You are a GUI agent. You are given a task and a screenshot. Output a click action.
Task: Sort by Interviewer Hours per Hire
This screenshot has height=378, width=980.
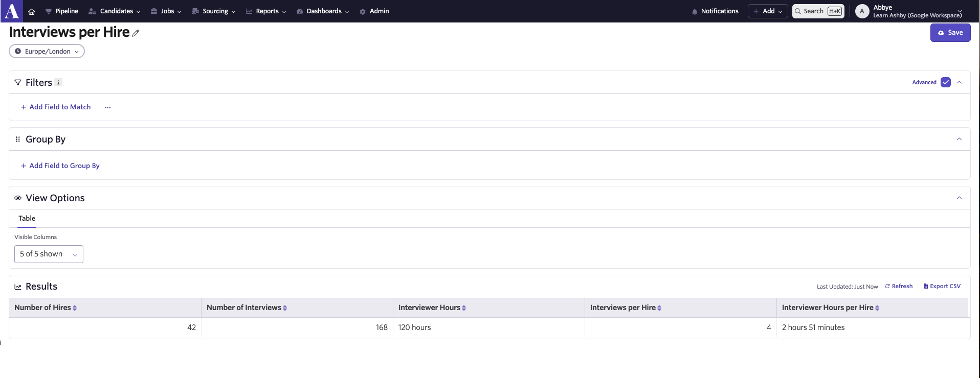[x=877, y=308]
